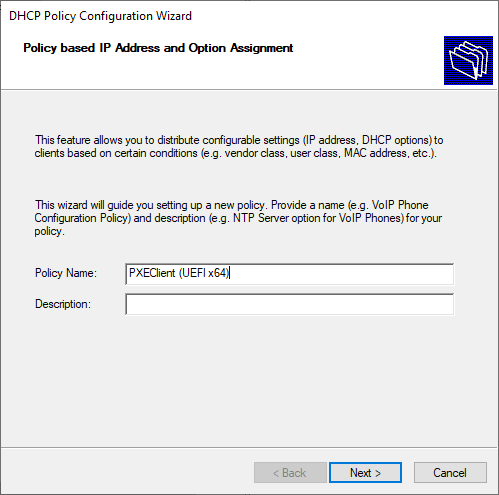This screenshot has width=499, height=495.
Task: Focus the Description text box
Action: pyautogui.click(x=289, y=304)
